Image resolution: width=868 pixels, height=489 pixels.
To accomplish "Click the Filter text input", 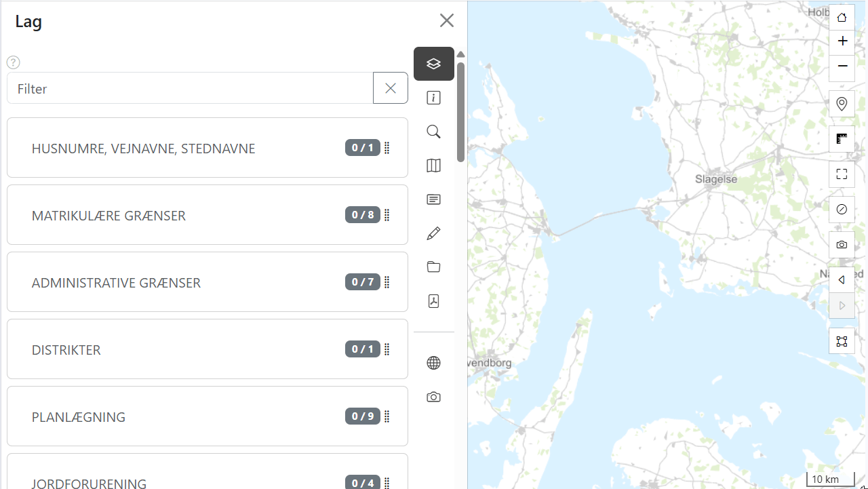I will point(190,88).
